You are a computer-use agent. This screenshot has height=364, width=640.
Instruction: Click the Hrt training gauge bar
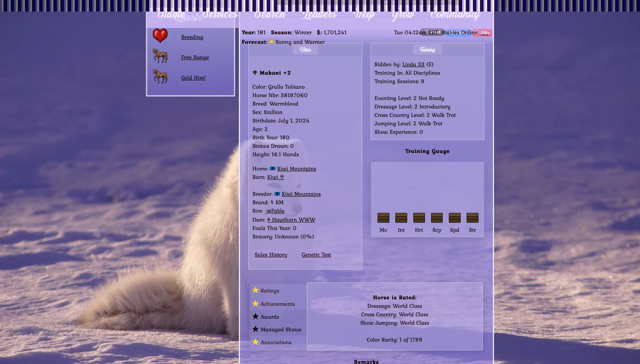(x=419, y=218)
